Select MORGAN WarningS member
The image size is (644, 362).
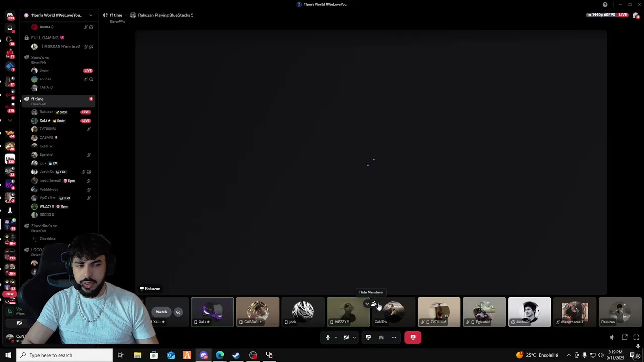pyautogui.click(x=61, y=47)
